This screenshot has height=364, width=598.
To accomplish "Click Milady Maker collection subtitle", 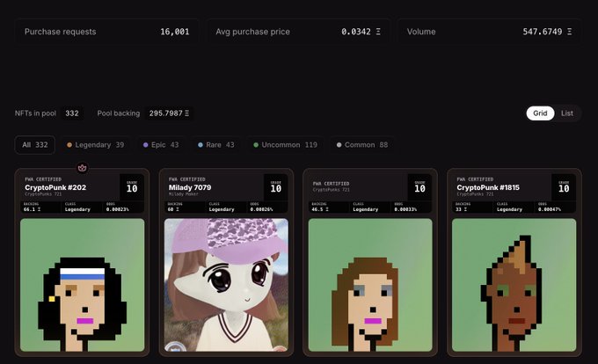I will 184,194.
